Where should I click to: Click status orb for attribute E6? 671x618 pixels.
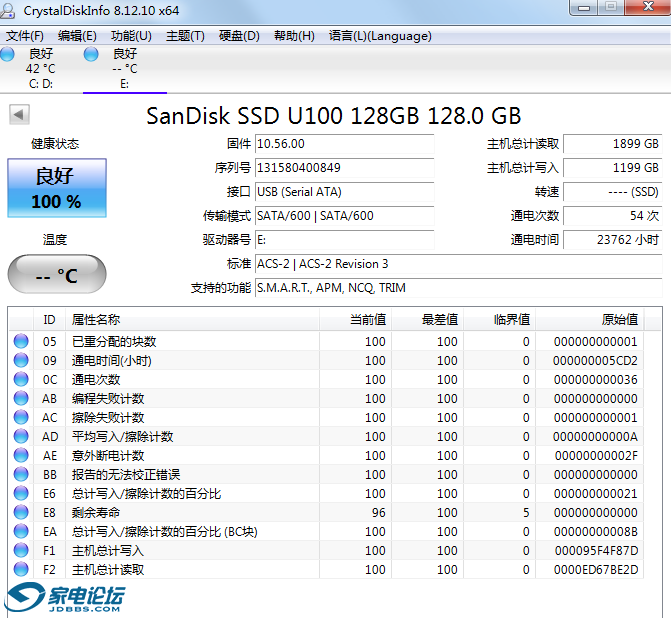pyautogui.click(x=21, y=493)
